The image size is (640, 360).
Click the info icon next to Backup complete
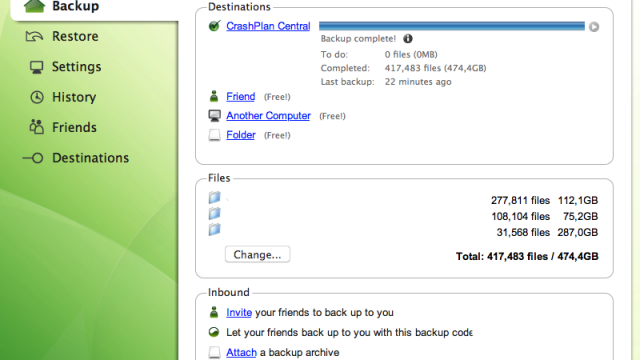408,38
